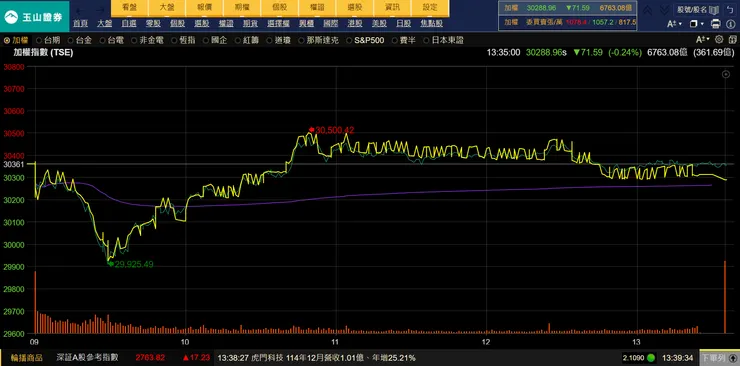
Task: Open the stock lookup book icon
Action: [715, 9]
